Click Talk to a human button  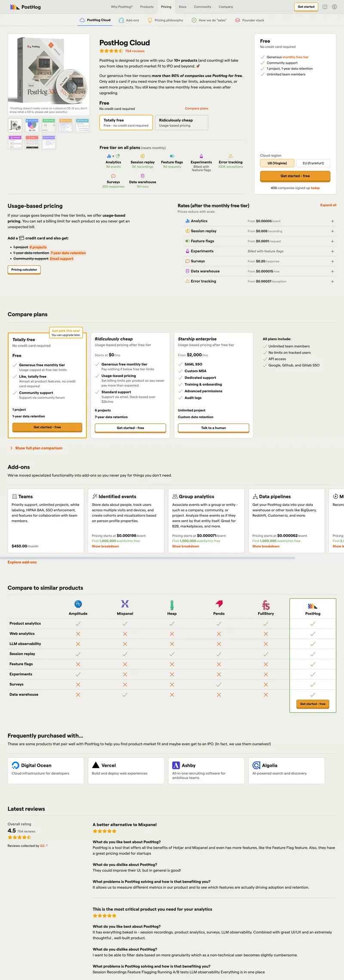213,428
